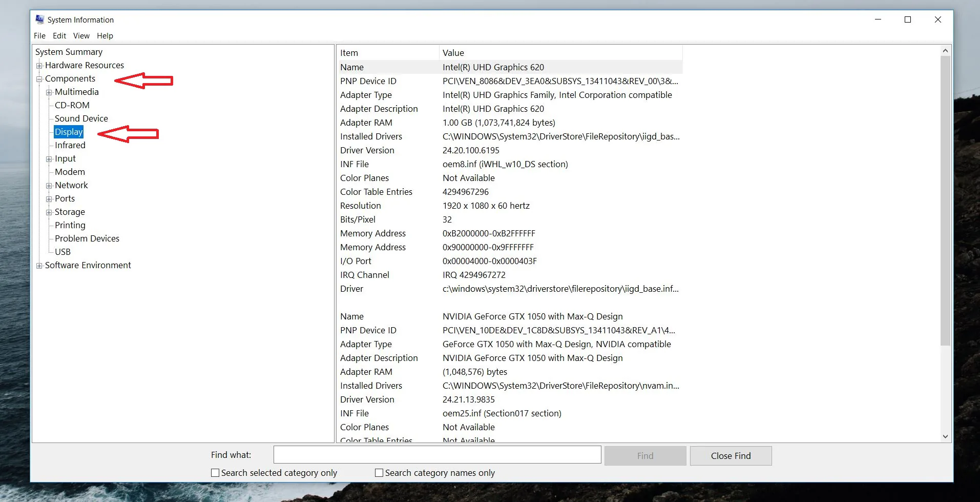Expand the Network category
Screen dimensions: 980x502
pyautogui.click(x=49, y=186)
